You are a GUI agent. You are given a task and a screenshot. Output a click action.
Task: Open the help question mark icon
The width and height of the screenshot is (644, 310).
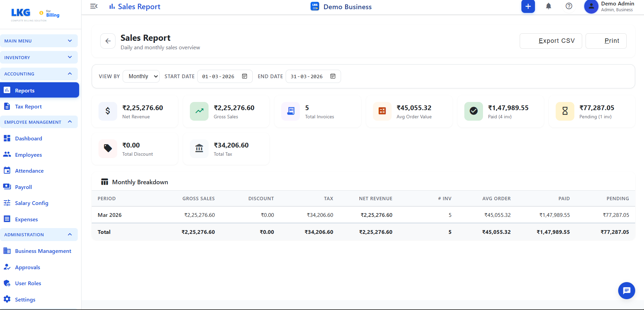[569, 6]
